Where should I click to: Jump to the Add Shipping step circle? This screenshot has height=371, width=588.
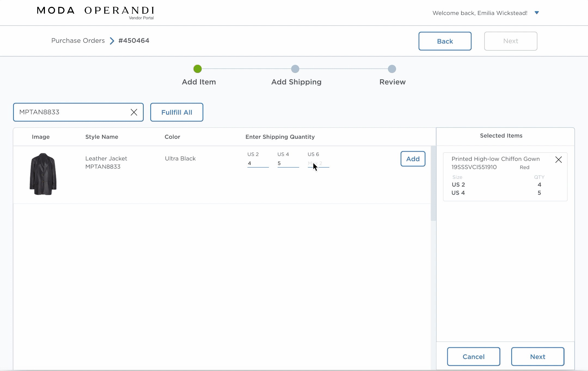coord(295,69)
